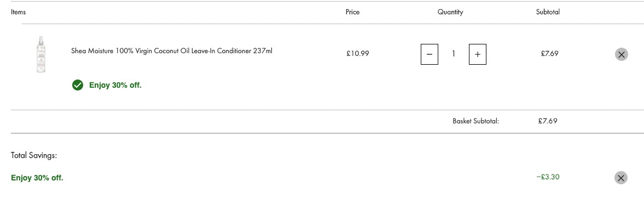This screenshot has width=644, height=204.
Task: Click the Basket Subtotal amount £7.69
Action: click(548, 121)
